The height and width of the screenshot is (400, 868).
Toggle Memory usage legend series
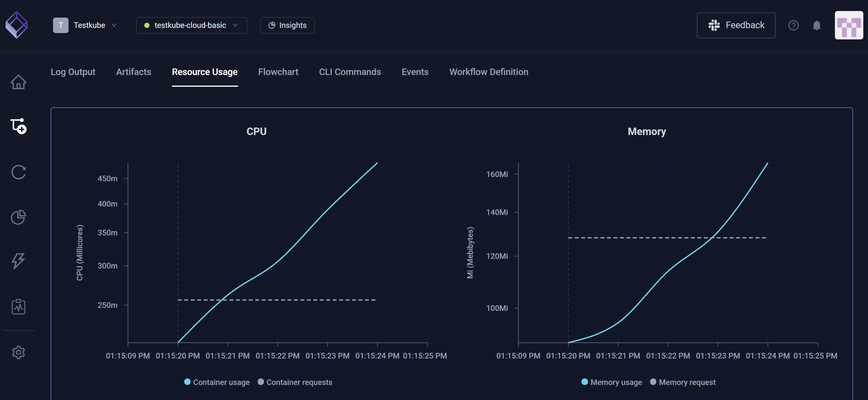pos(612,382)
